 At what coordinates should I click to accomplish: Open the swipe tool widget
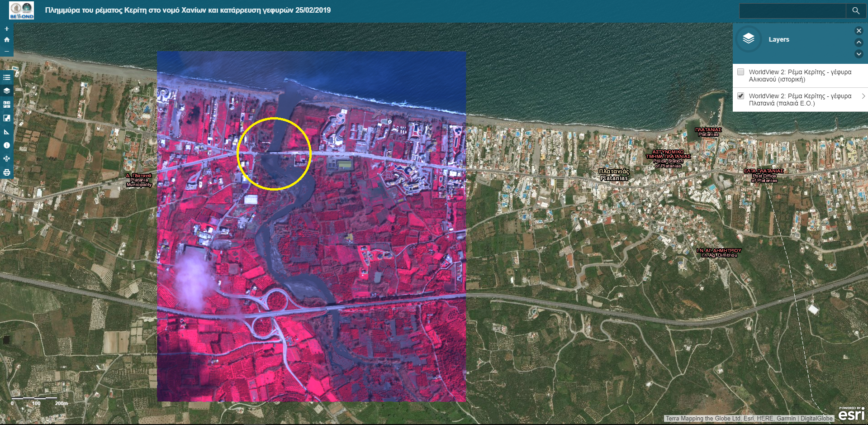coord(6,118)
